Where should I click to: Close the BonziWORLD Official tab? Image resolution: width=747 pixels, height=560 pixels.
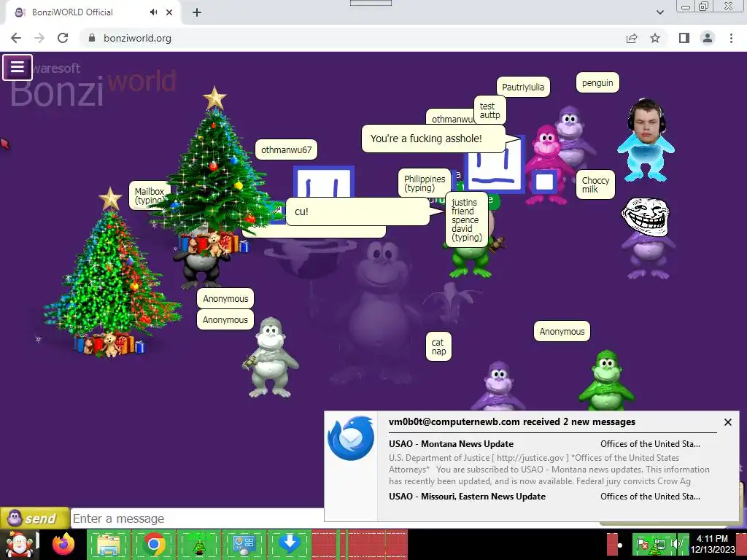point(169,12)
